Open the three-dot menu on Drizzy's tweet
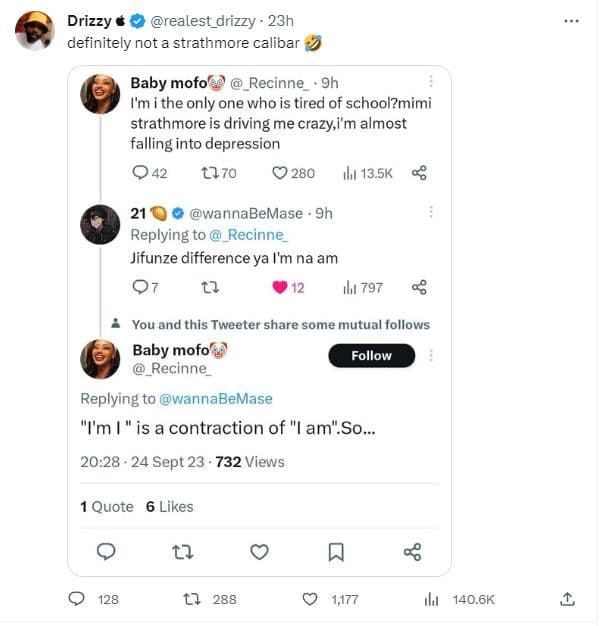 (571, 20)
